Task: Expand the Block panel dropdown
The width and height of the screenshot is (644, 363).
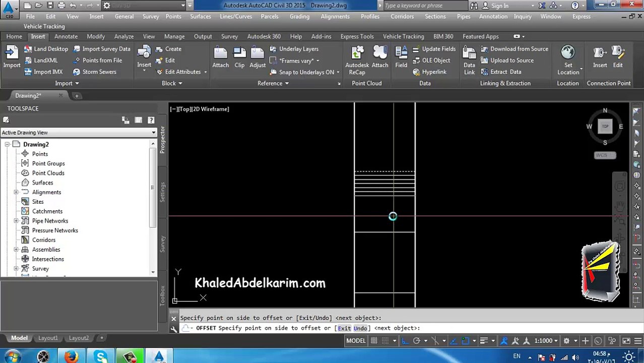Action: (172, 83)
